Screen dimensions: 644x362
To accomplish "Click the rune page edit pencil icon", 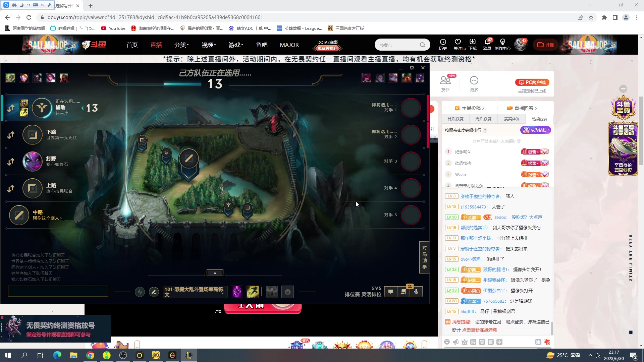I will 154,292.
